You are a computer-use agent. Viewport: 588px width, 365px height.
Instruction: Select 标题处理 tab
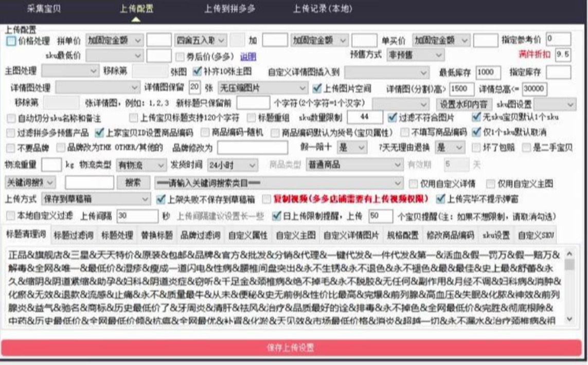point(117,235)
